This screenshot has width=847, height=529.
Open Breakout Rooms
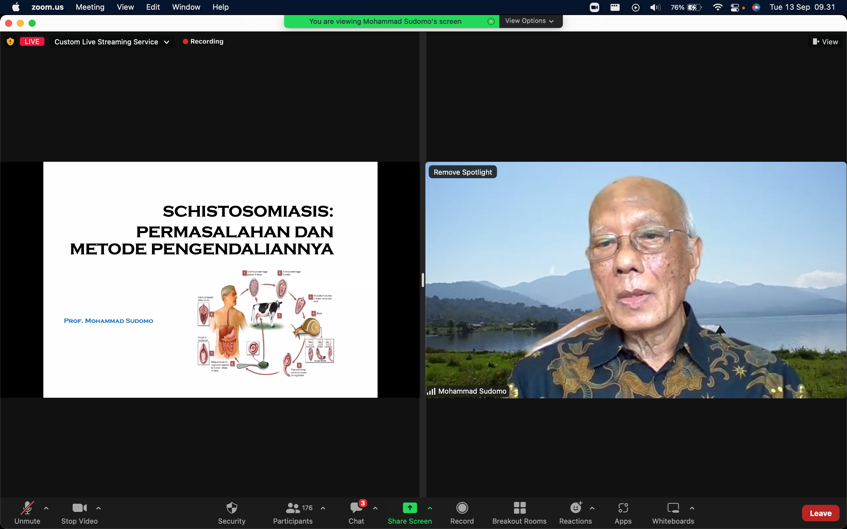click(519, 509)
